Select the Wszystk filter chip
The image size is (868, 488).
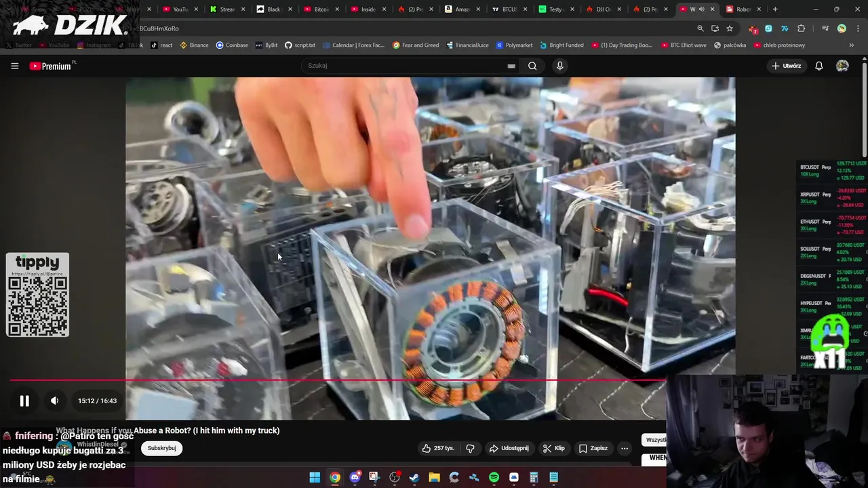[655, 440]
